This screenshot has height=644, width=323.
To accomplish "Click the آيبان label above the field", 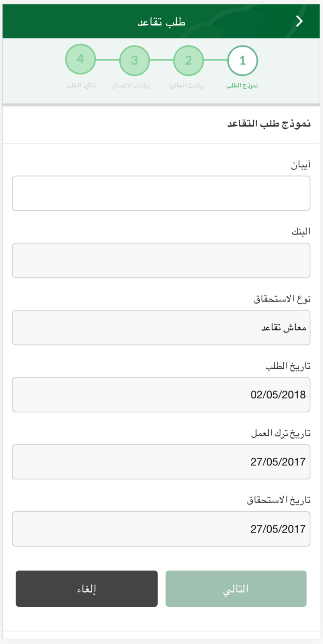I will (x=301, y=165).
